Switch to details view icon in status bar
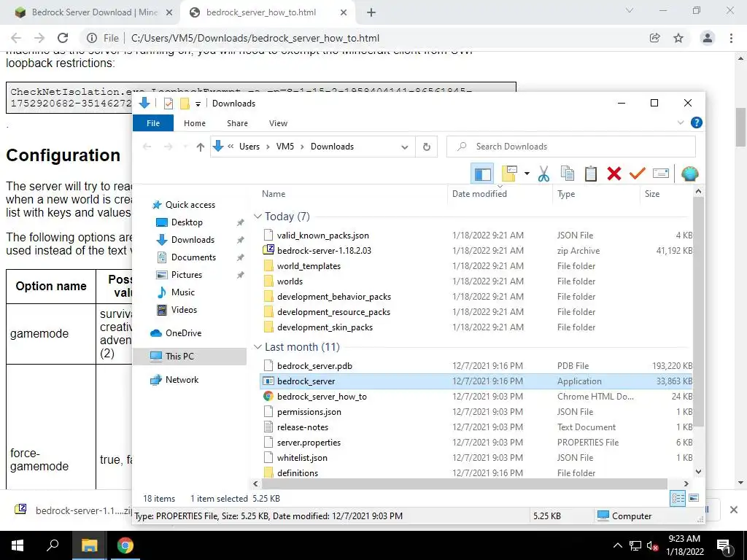The height and width of the screenshot is (560, 747). tap(678, 499)
